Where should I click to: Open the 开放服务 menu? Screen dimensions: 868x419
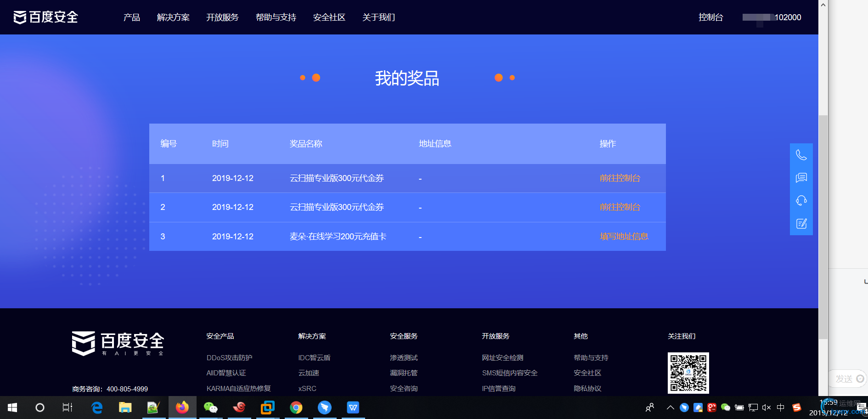[x=222, y=17]
